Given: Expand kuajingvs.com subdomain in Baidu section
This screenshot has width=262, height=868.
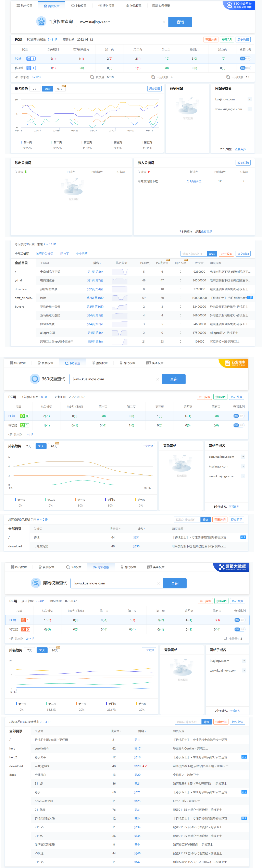Looking at the screenshot, I should [250, 99].
